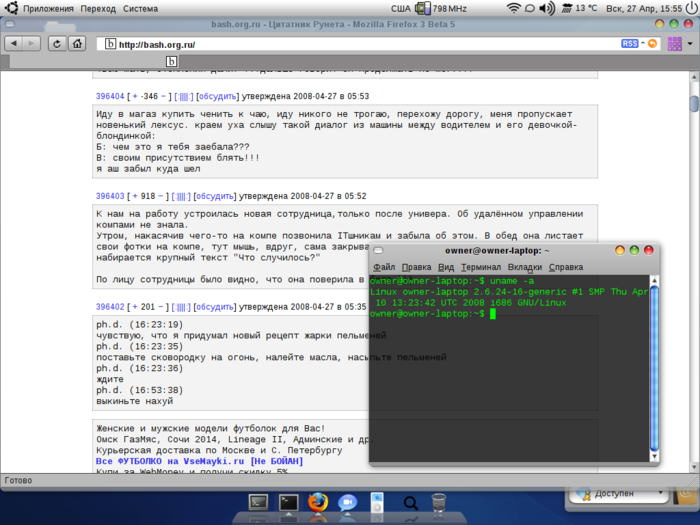700x525 pixels.
Task: Open the terminal window menu pill button
Action: (378, 250)
